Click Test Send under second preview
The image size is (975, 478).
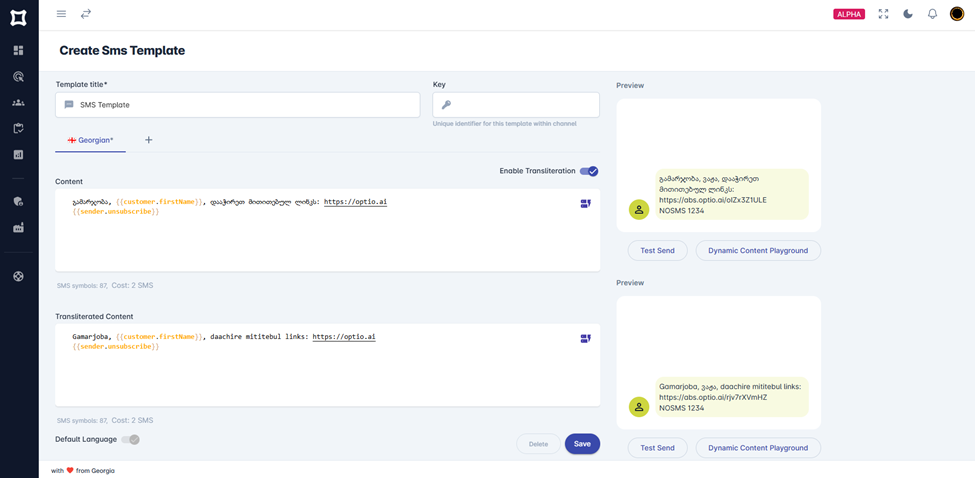coord(657,448)
